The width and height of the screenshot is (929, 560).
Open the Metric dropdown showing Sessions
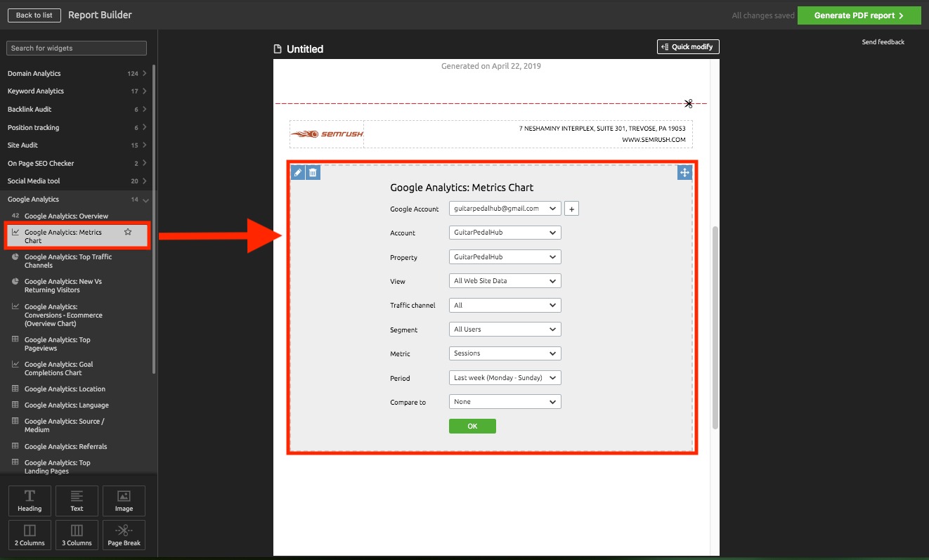pos(505,353)
